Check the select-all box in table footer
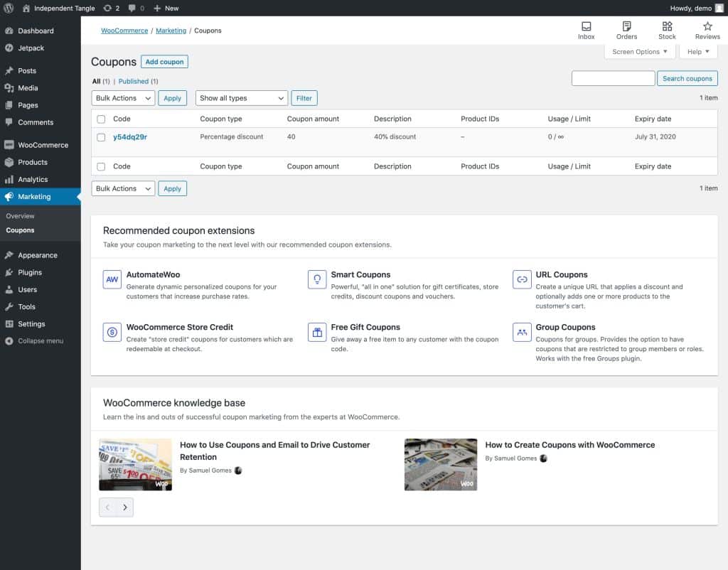 click(x=101, y=166)
